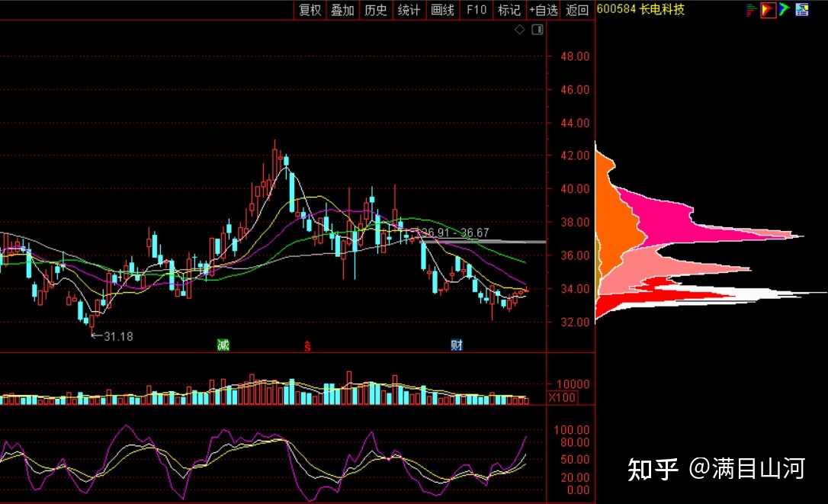Open the 叠加 overlay option
Screen dimensions: 828x504
(342, 10)
